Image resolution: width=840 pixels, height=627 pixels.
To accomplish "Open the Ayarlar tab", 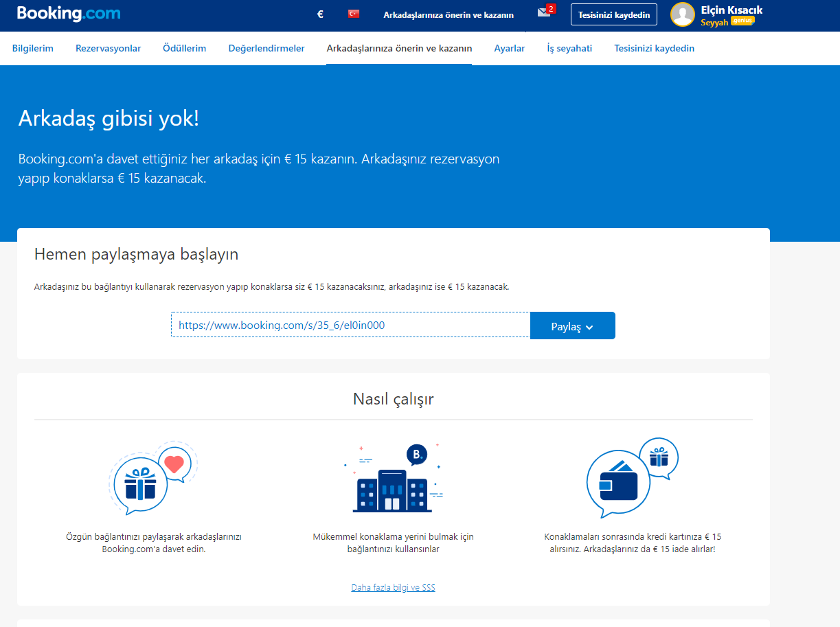I will 510,48.
